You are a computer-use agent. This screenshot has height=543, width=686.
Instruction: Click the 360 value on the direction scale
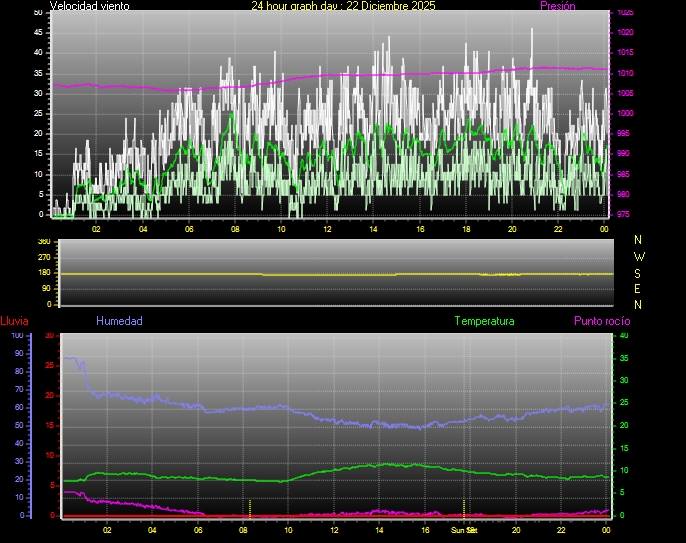43,242
